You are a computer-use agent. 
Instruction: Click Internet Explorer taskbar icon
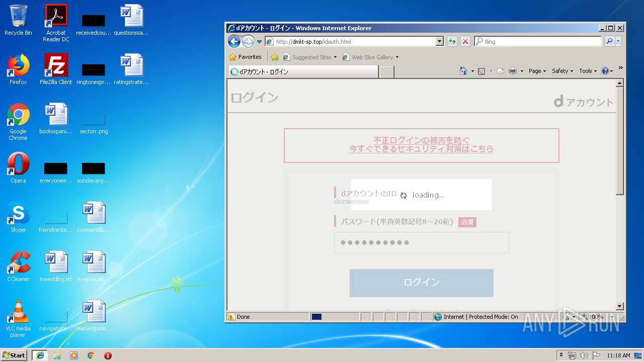click(x=40, y=355)
